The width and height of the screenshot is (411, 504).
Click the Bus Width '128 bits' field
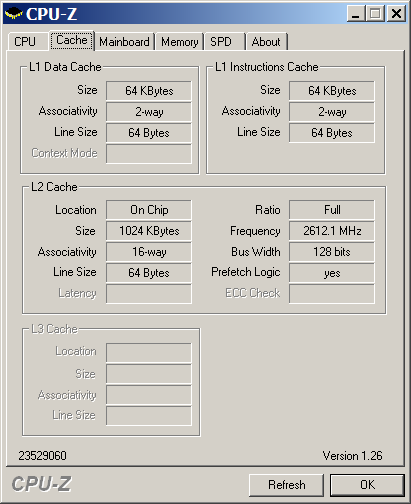click(x=332, y=252)
